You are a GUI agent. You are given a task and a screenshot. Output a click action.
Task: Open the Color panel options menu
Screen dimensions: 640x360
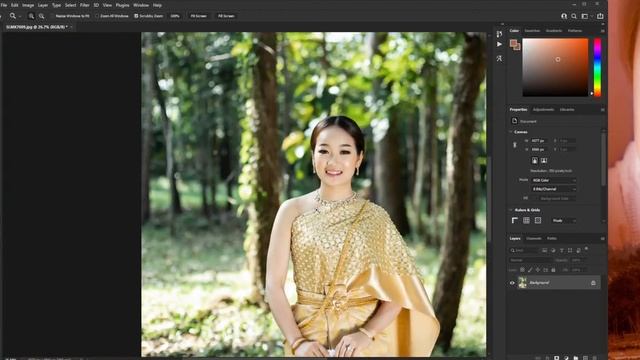click(x=602, y=31)
